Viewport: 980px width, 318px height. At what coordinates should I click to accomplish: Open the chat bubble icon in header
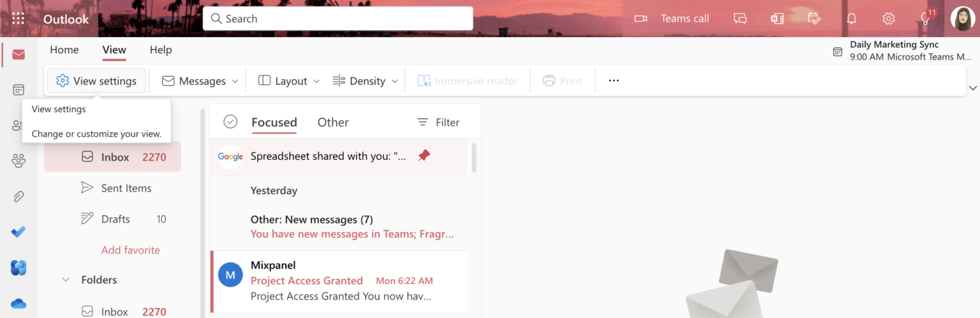point(740,19)
